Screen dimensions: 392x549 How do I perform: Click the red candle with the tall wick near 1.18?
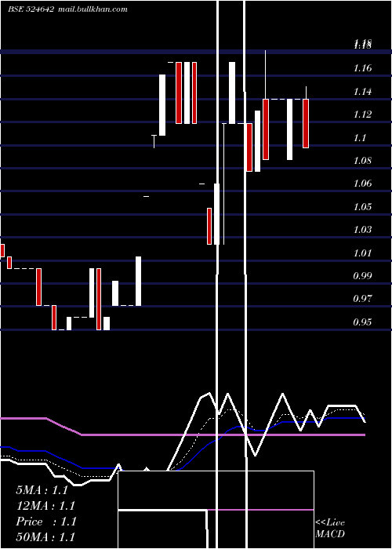pyautogui.click(x=266, y=129)
